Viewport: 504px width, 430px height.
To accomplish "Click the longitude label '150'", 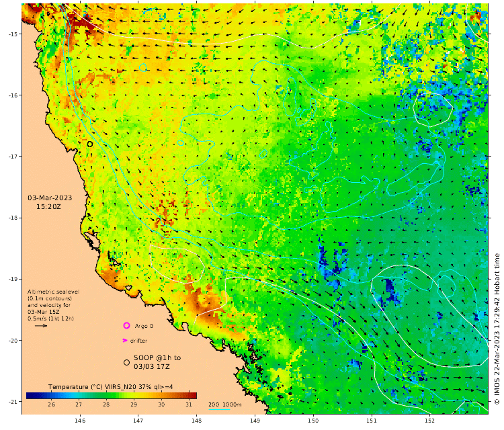I will point(313,421).
